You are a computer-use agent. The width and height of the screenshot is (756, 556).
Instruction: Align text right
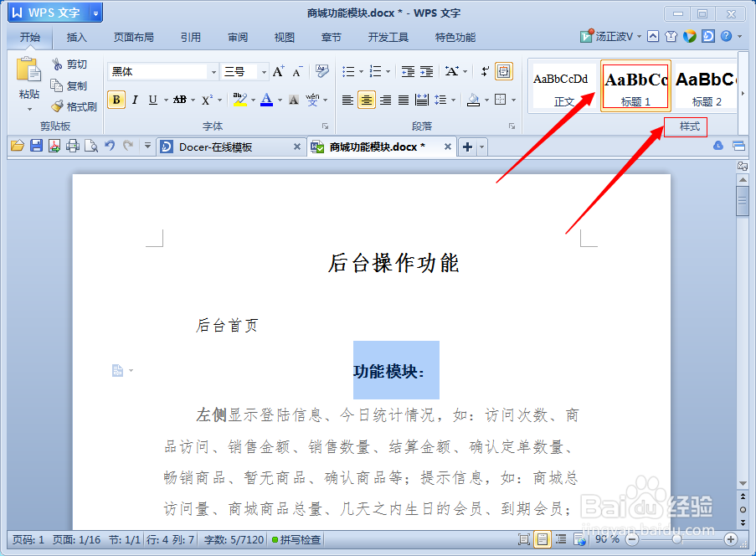(x=385, y=100)
